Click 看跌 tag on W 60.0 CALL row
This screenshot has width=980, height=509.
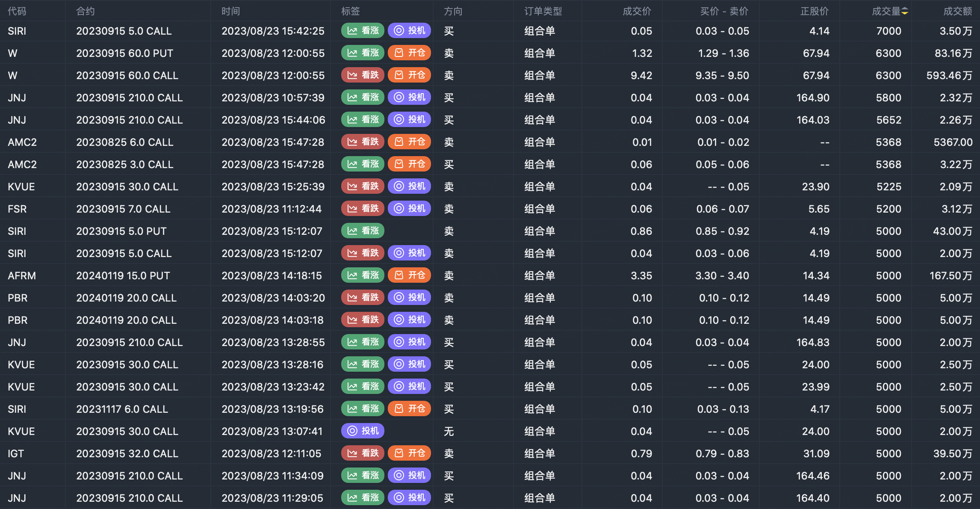coord(363,75)
